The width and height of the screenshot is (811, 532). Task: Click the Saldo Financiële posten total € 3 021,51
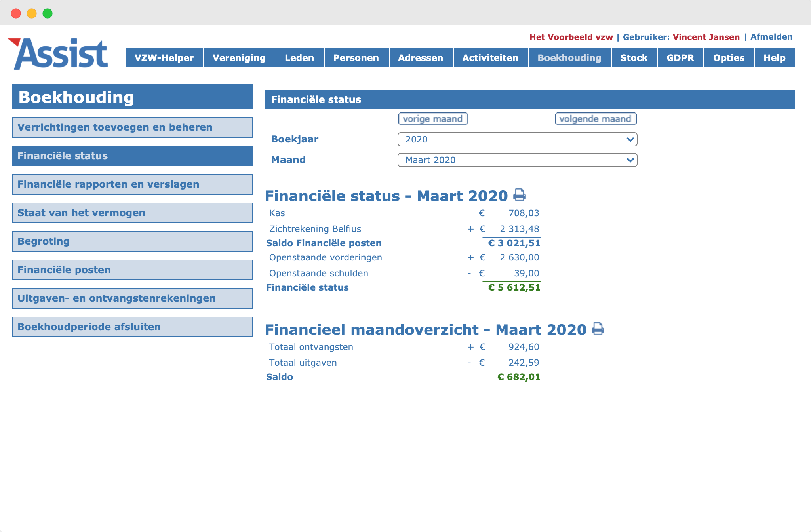click(x=514, y=243)
